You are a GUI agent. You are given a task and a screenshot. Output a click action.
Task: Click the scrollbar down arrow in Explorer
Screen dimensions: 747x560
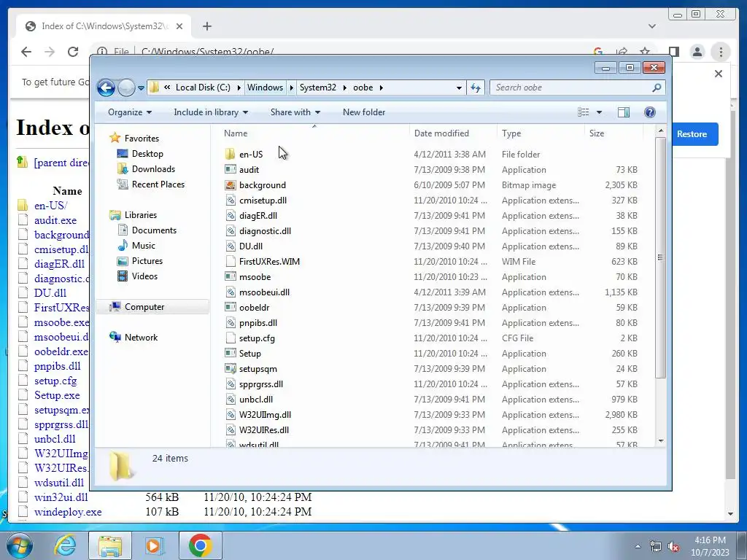660,441
